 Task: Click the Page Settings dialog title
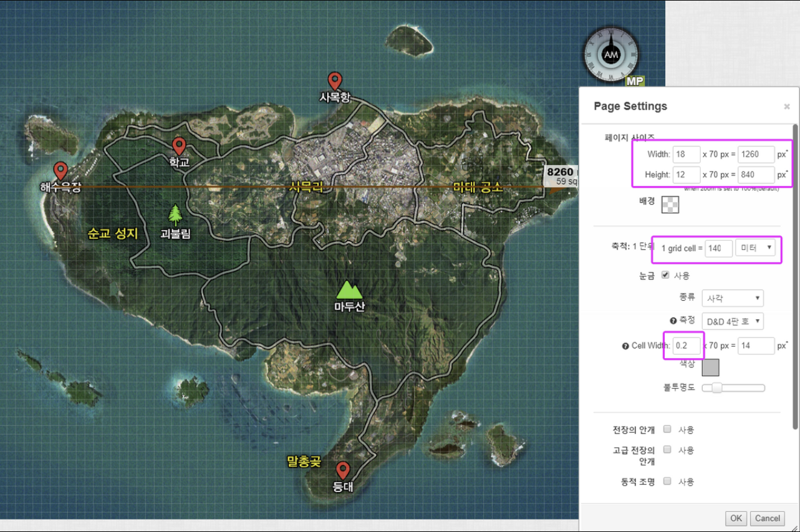[x=630, y=106]
